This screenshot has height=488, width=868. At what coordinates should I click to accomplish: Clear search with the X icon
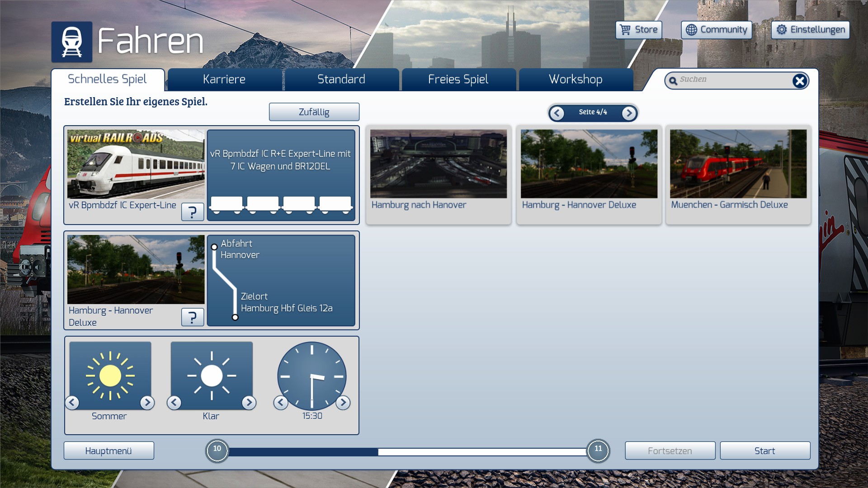799,81
